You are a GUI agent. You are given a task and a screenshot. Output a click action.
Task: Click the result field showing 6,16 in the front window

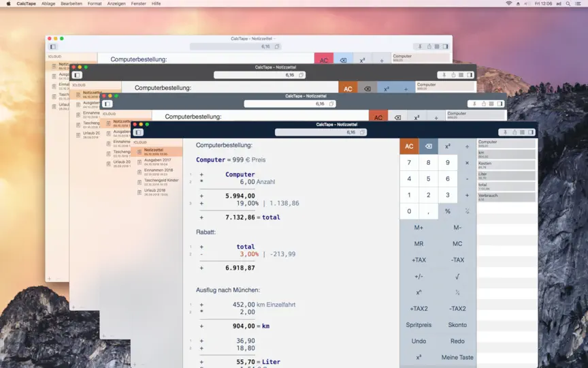coord(321,132)
